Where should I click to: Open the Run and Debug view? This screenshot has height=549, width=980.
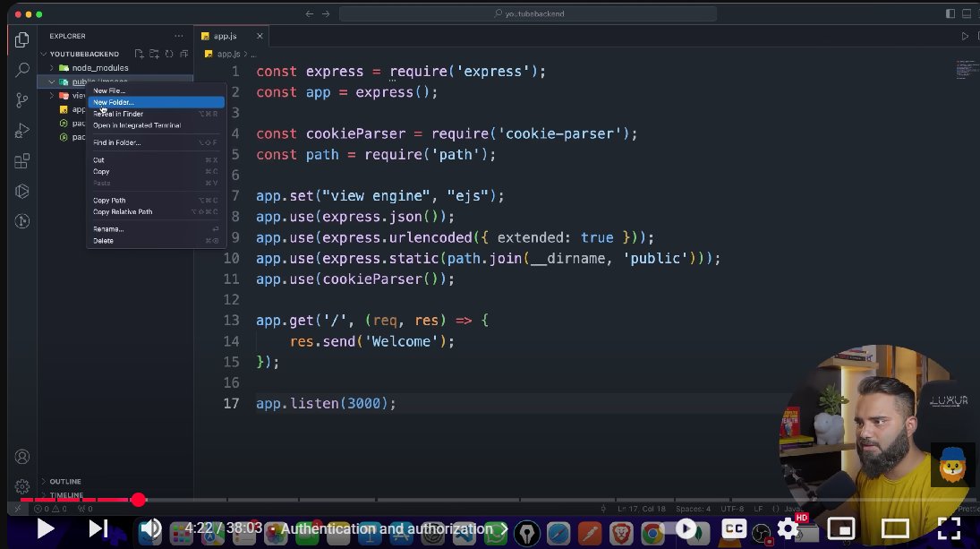[21, 131]
